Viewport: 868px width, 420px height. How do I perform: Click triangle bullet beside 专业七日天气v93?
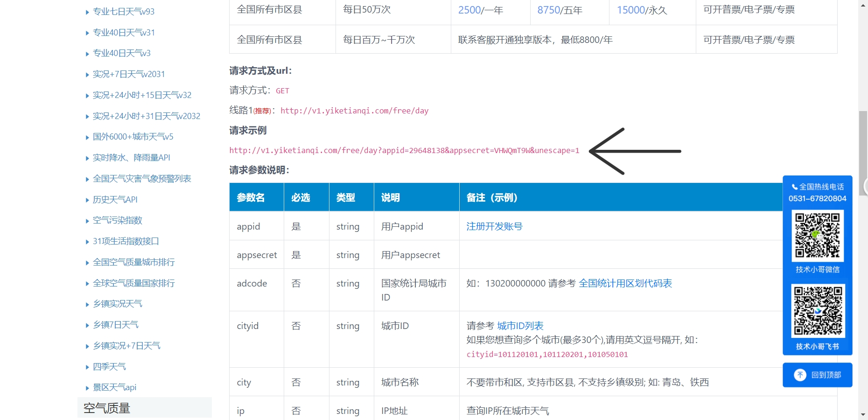pos(87,12)
